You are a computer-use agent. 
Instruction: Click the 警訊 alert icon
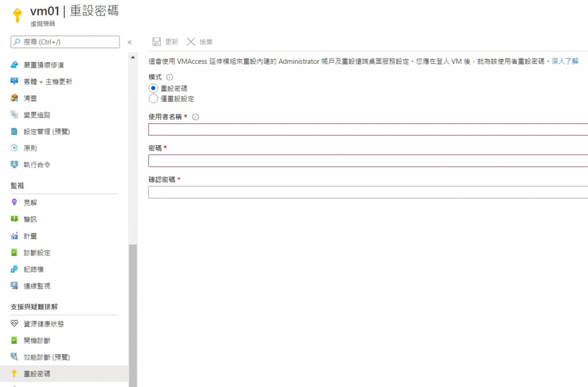click(x=14, y=219)
